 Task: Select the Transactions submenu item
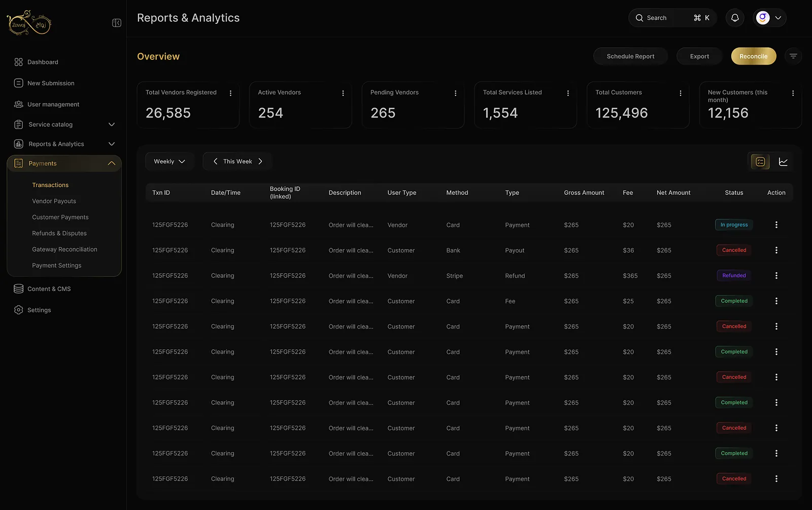50,185
